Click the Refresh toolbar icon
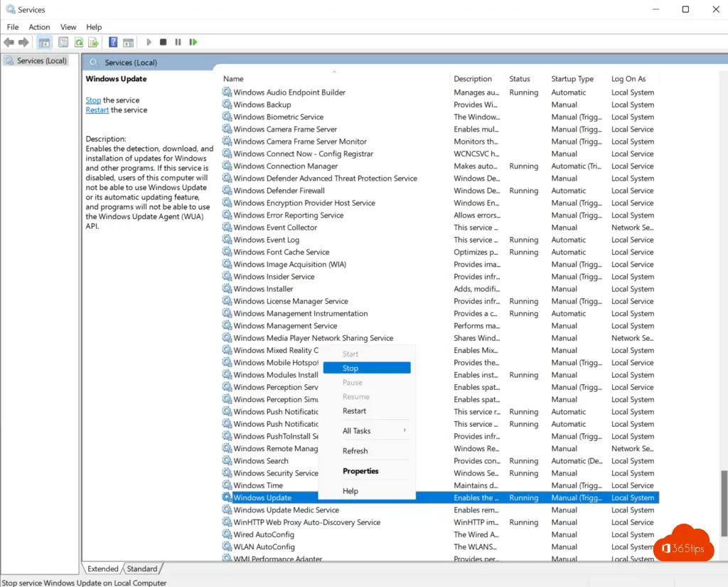 pyautogui.click(x=78, y=42)
